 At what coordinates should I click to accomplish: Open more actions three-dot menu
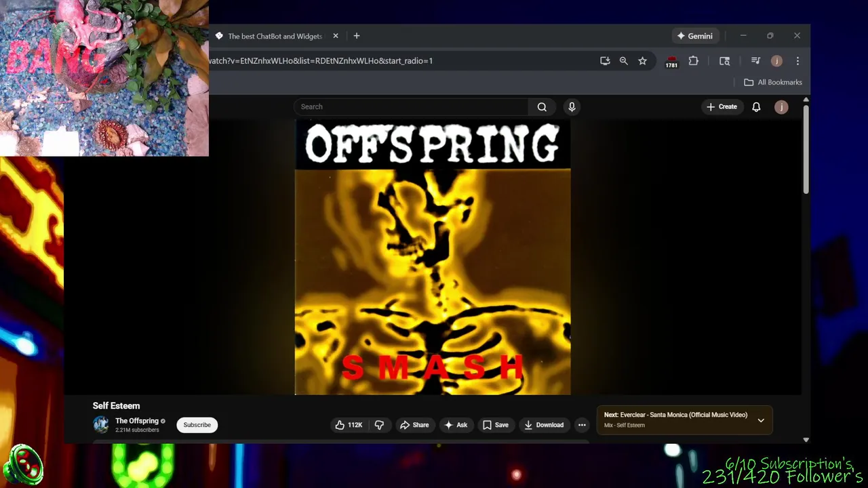pos(582,425)
